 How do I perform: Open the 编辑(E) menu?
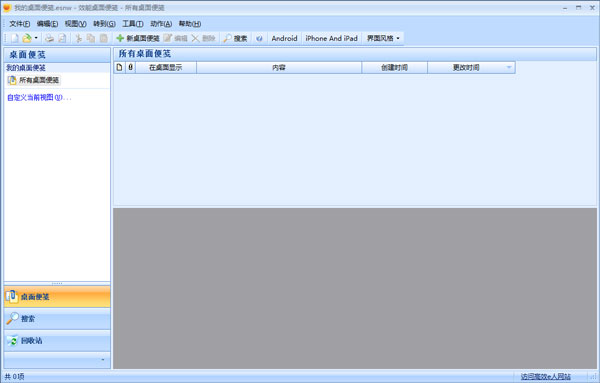click(47, 24)
